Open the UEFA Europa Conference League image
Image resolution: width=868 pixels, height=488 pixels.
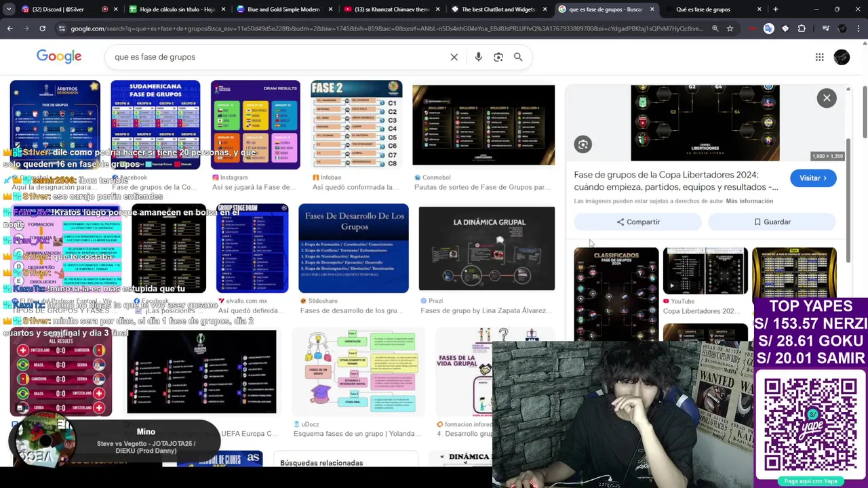coord(201,372)
